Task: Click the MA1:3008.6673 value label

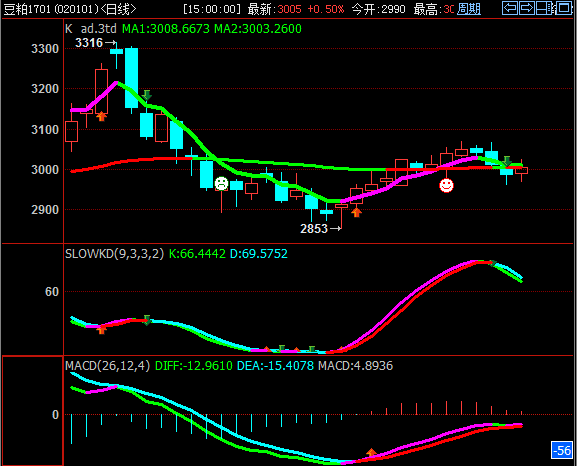Action: click(166, 29)
